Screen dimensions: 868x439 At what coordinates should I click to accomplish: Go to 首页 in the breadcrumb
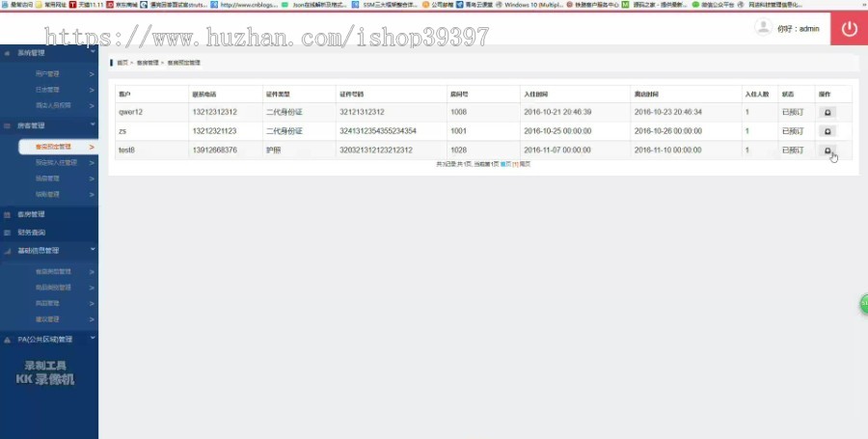click(122, 63)
